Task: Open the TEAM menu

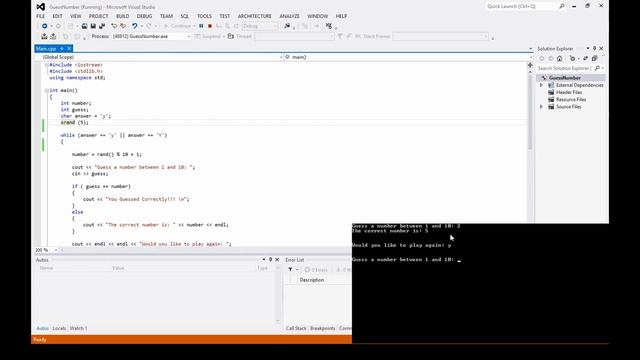Action: coord(166,16)
